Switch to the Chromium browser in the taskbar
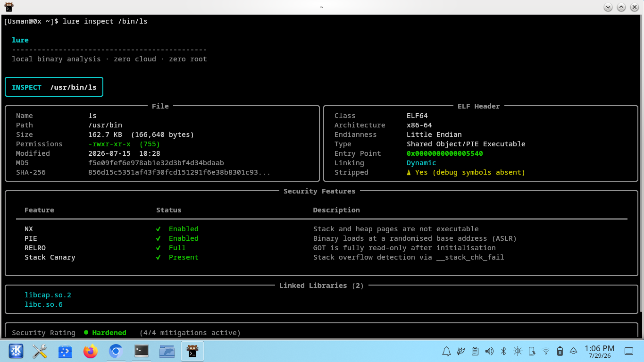This screenshot has height=362, width=644. (116, 351)
